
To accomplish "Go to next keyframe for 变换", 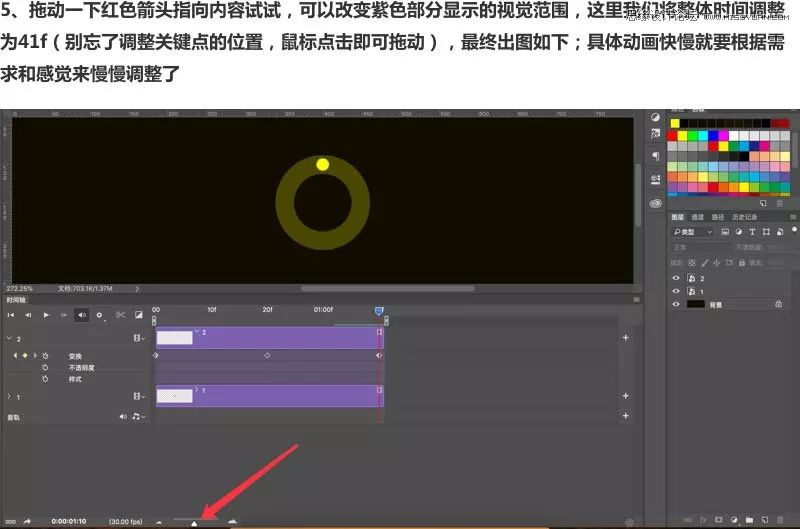I will (x=35, y=356).
